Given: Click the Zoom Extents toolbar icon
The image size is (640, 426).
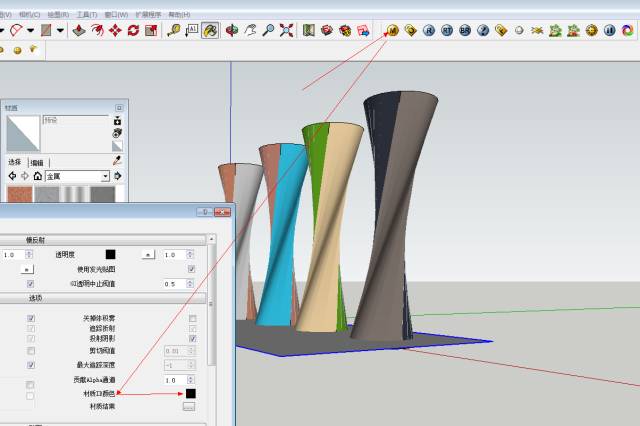Looking at the screenshot, I should [287, 30].
